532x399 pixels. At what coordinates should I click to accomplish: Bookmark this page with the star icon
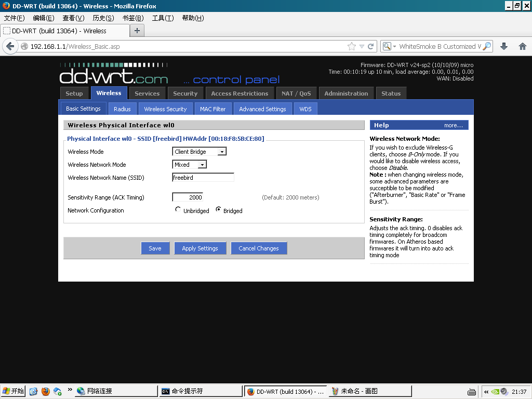click(x=352, y=46)
